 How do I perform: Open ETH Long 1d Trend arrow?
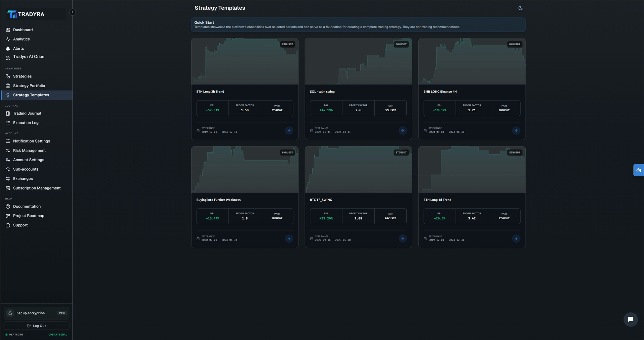[516, 239]
